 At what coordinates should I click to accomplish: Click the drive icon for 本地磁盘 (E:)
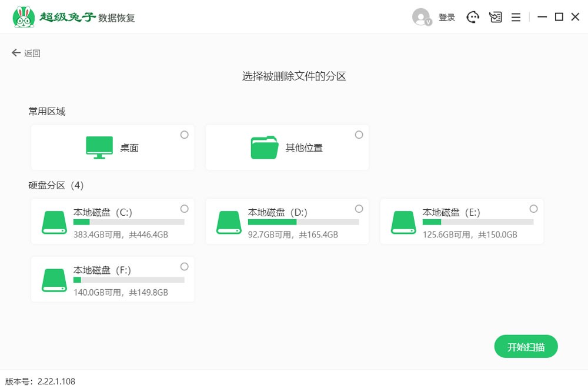pyautogui.click(x=404, y=222)
